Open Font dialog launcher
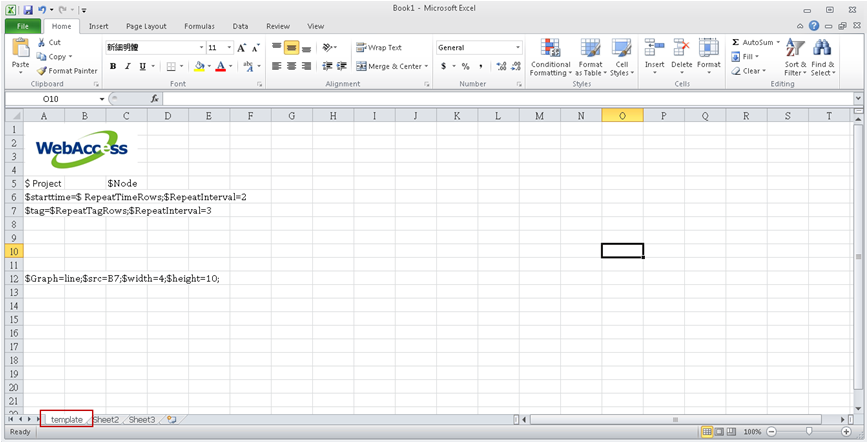The width and height of the screenshot is (868, 443). (x=260, y=84)
